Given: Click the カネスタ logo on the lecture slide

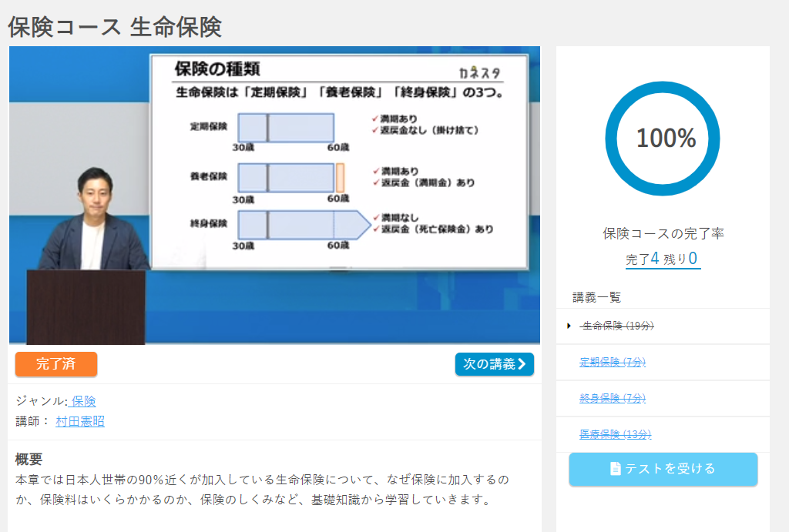Looking at the screenshot, I should (x=479, y=73).
